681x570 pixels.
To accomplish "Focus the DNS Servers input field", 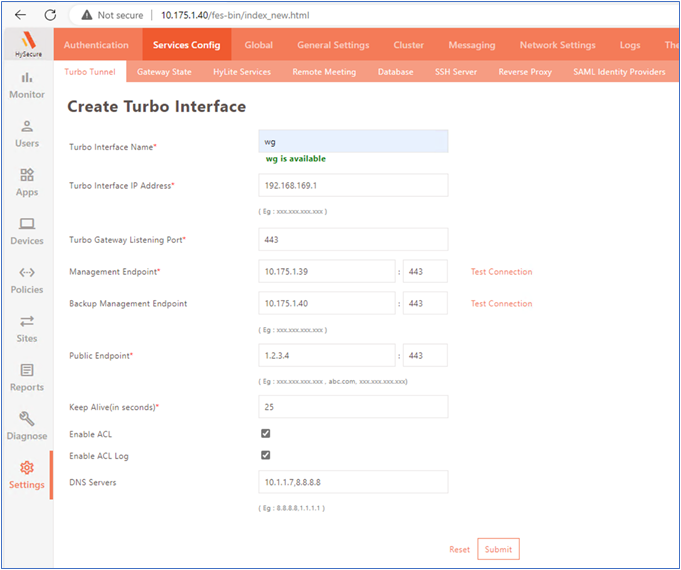I will 353,482.
